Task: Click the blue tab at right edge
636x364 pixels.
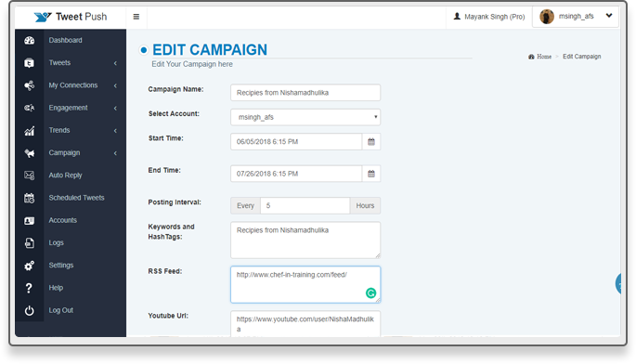Action: pyautogui.click(x=617, y=283)
